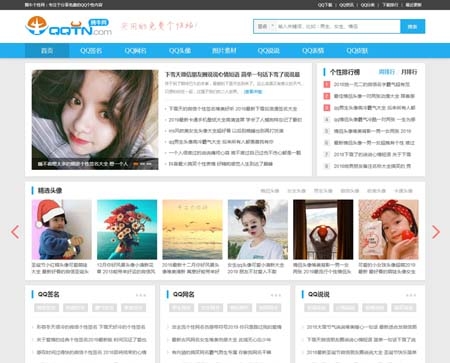Open the QQ签名 section heading

pyautogui.click(x=49, y=294)
